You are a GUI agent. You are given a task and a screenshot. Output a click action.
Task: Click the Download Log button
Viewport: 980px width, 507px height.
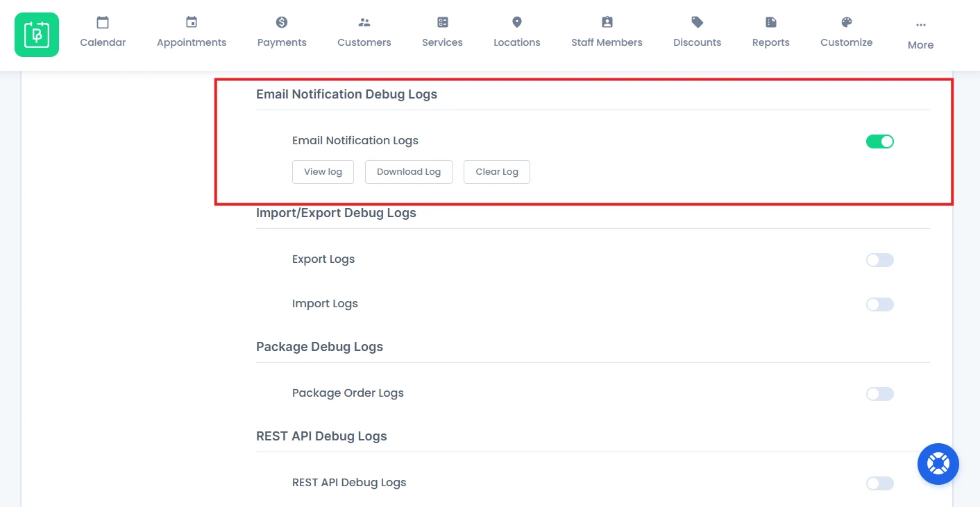point(409,172)
